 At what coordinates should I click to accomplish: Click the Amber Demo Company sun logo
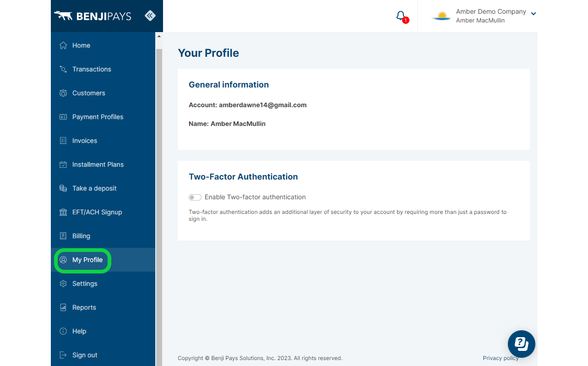click(441, 16)
